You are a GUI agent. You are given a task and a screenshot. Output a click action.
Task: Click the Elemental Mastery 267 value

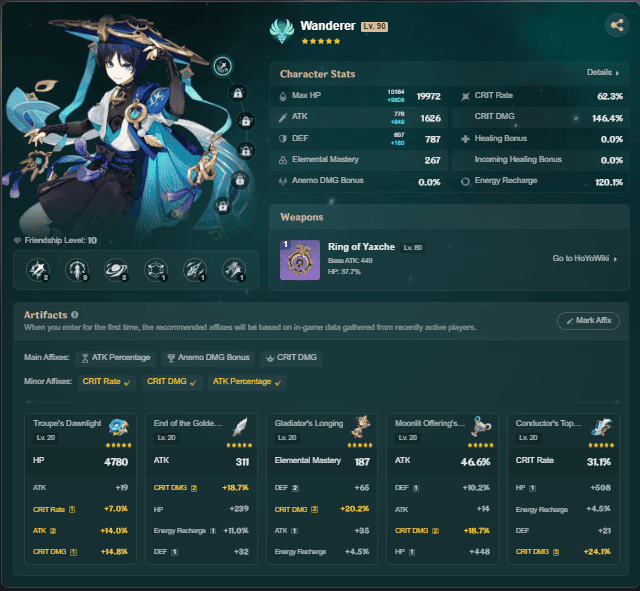432,160
